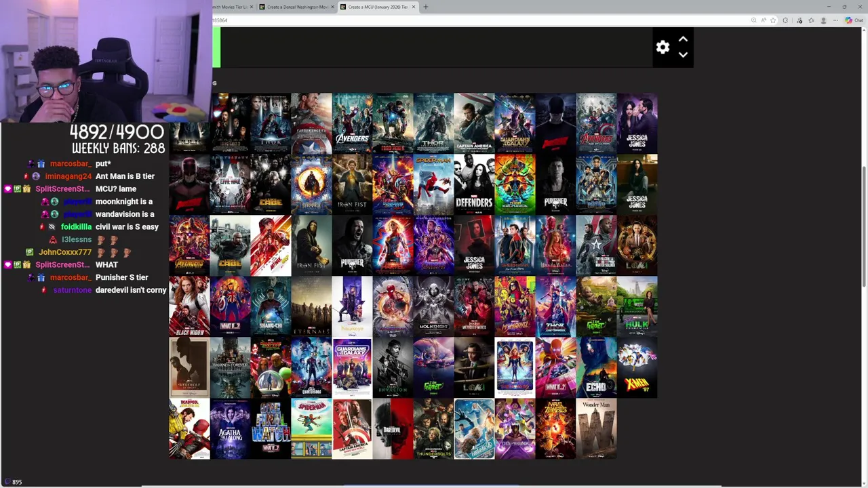868x488 pixels.
Task: Pick the Secret Invasion poster
Action: coord(393,367)
